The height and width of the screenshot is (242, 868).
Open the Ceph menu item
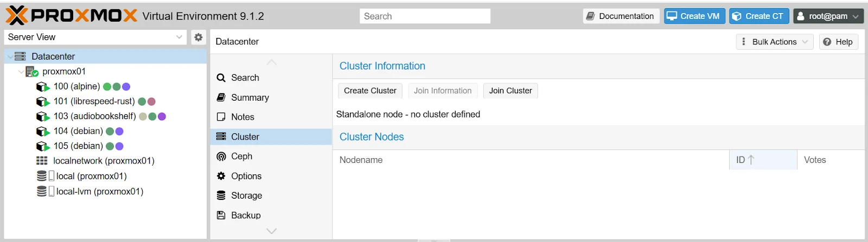[x=271, y=156]
